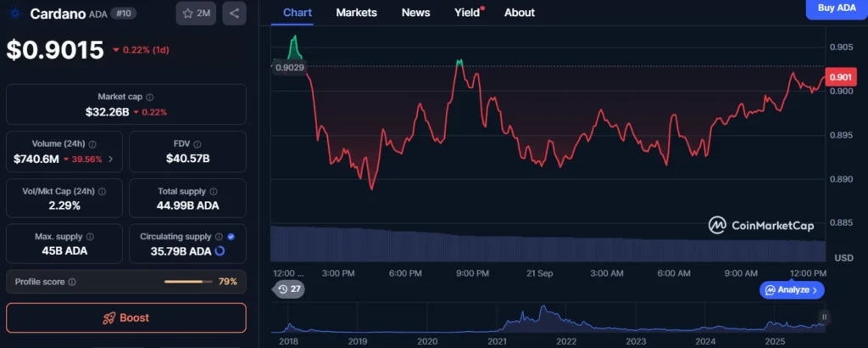Click the verified badge by Circulating supply
This screenshot has width=868, height=348.
click(x=231, y=237)
